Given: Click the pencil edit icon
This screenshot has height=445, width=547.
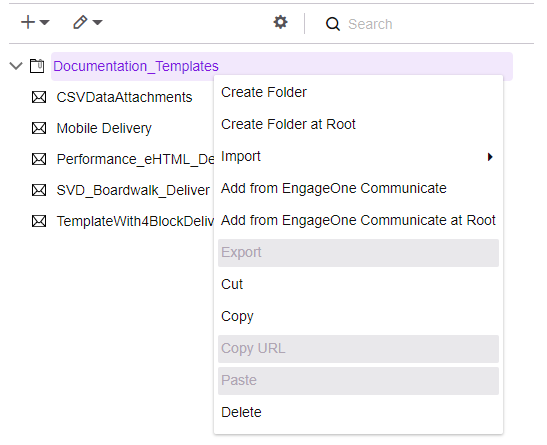Looking at the screenshot, I should (80, 23).
